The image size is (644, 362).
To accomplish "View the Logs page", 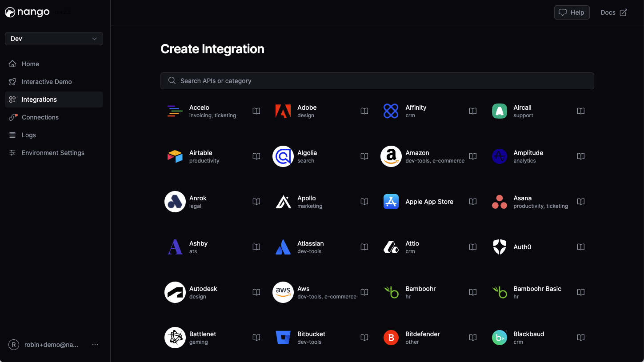I will [x=54, y=135].
